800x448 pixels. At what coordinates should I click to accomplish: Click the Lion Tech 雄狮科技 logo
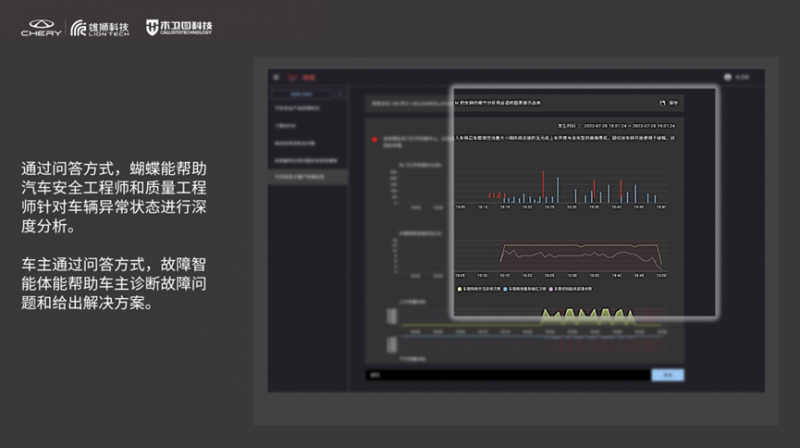100,28
